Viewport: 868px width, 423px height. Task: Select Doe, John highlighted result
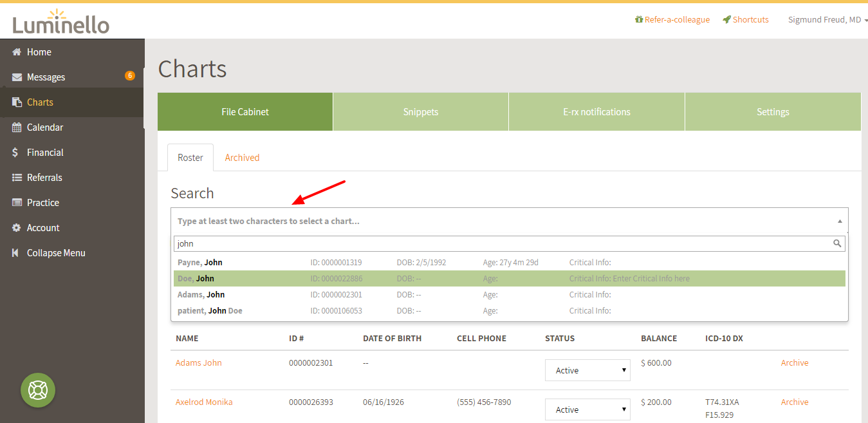tap(510, 278)
